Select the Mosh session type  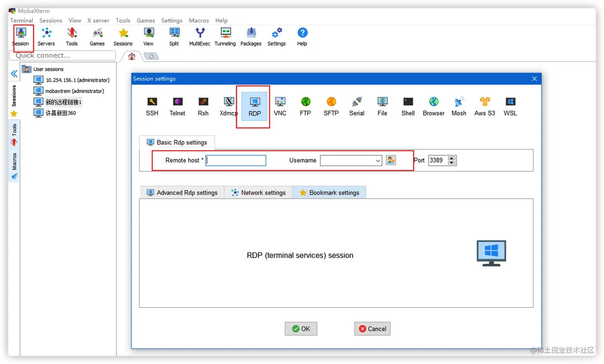click(459, 107)
